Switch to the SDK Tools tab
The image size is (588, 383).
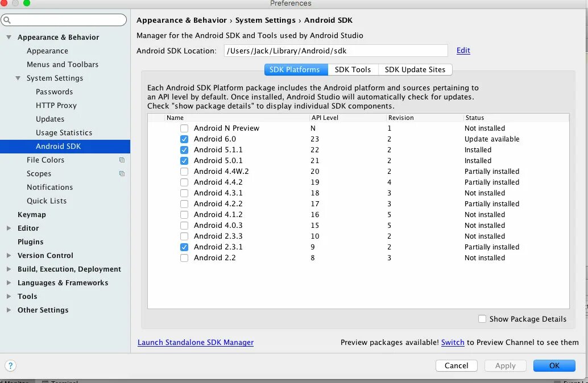(x=353, y=70)
